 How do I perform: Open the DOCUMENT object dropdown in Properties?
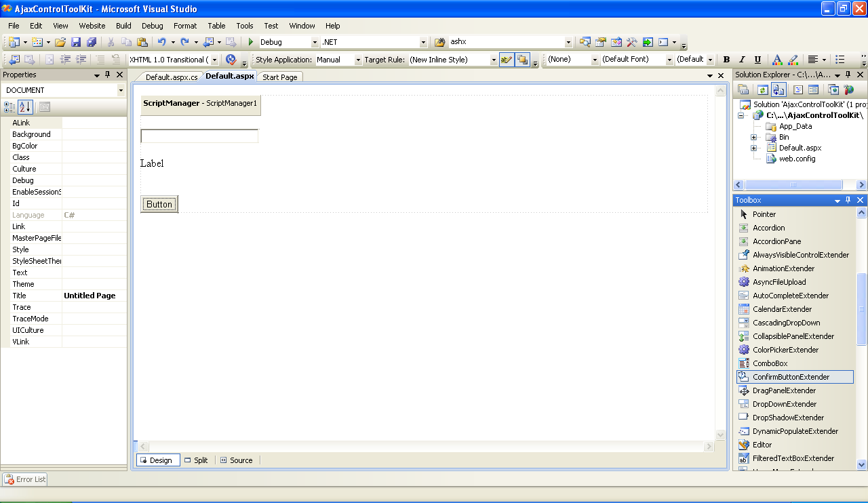(x=121, y=90)
